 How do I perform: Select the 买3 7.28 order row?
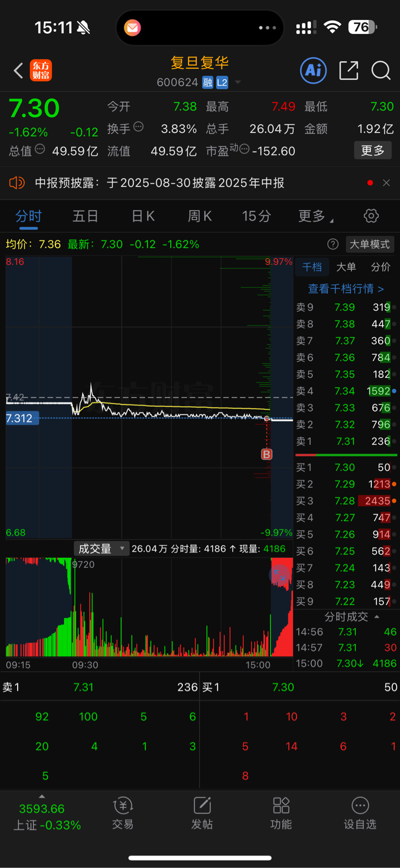click(346, 501)
